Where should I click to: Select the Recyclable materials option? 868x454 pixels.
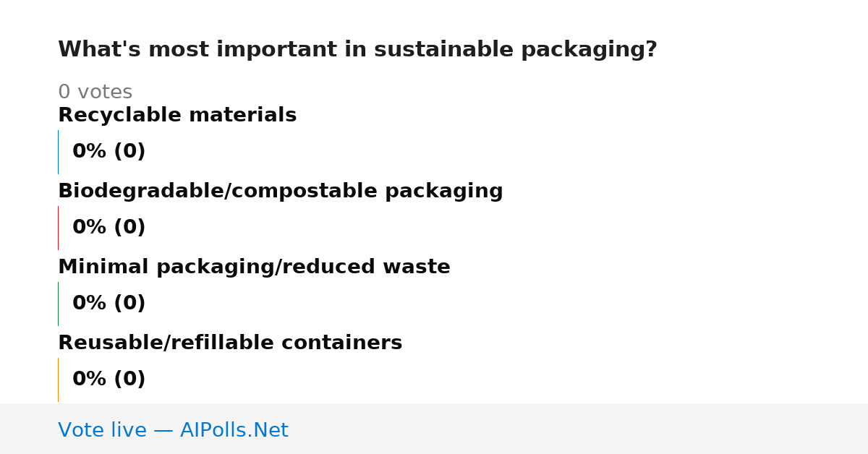[177, 116]
